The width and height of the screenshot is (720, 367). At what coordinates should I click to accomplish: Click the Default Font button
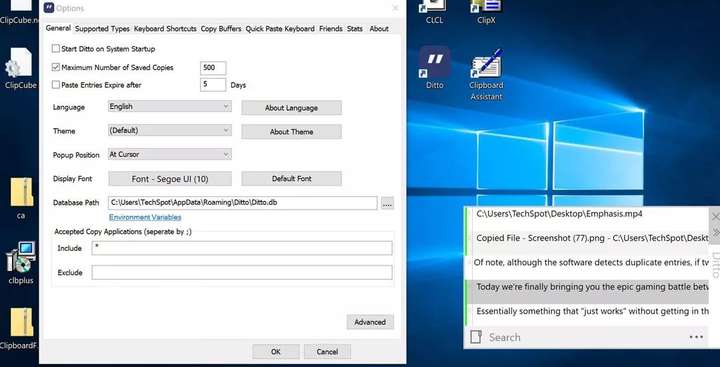click(x=292, y=179)
